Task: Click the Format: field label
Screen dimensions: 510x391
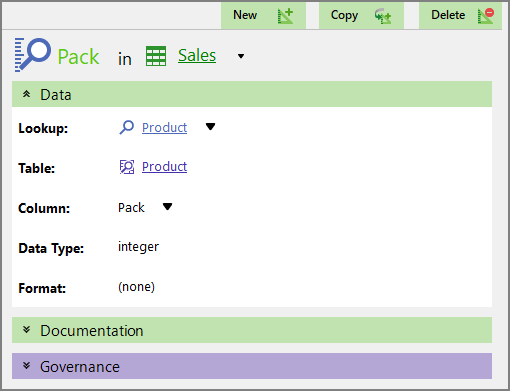Action: (x=42, y=288)
